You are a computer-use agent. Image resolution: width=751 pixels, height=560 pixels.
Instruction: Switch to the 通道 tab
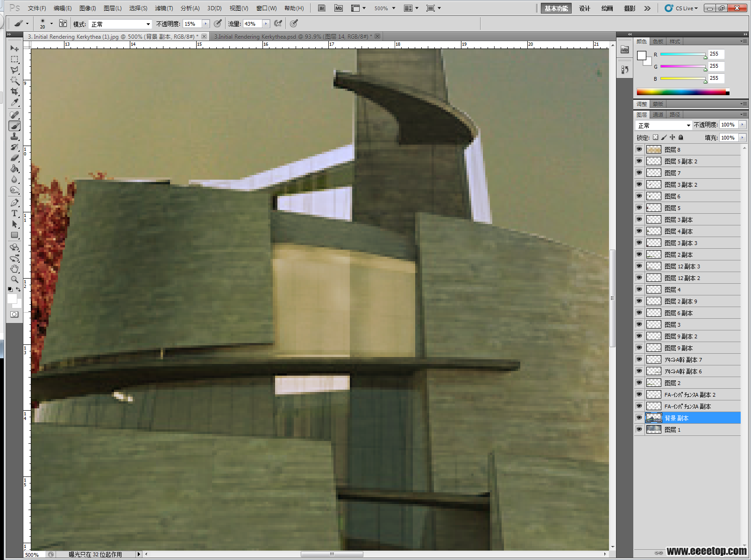click(x=658, y=114)
